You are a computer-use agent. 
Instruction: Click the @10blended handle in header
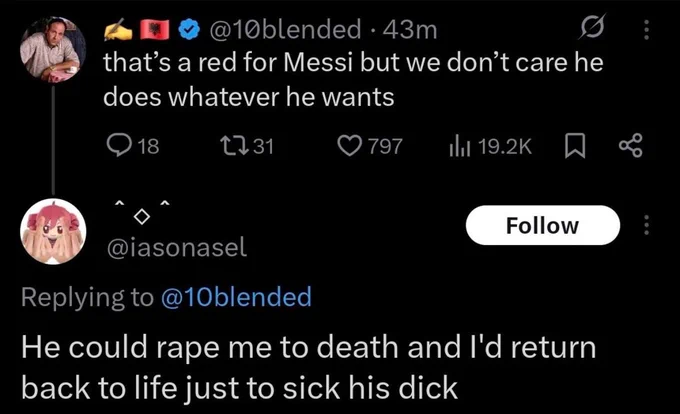point(285,29)
